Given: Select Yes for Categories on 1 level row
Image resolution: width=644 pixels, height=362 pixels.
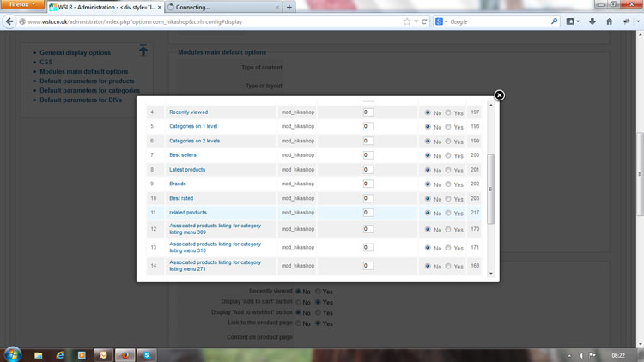Looking at the screenshot, I should [448, 127].
